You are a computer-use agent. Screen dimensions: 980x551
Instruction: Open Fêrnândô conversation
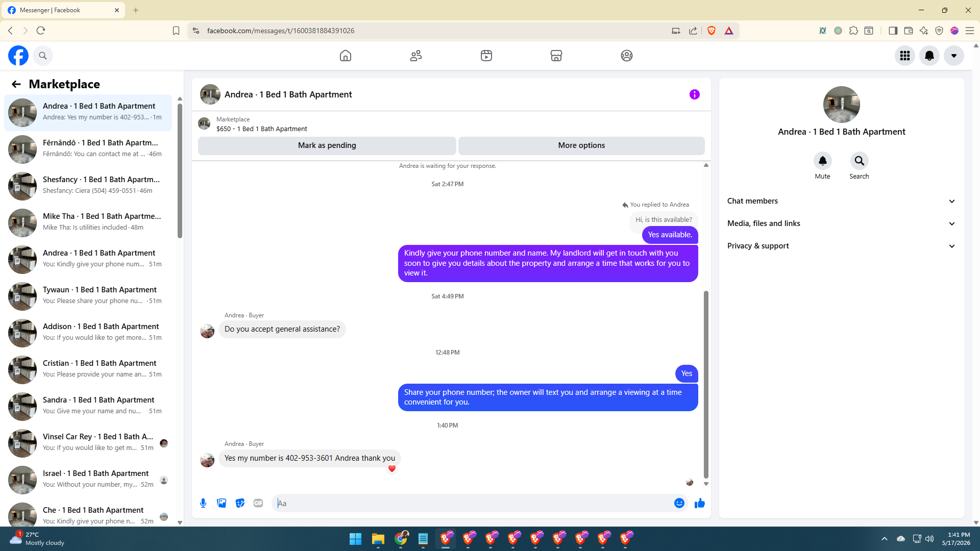point(88,149)
